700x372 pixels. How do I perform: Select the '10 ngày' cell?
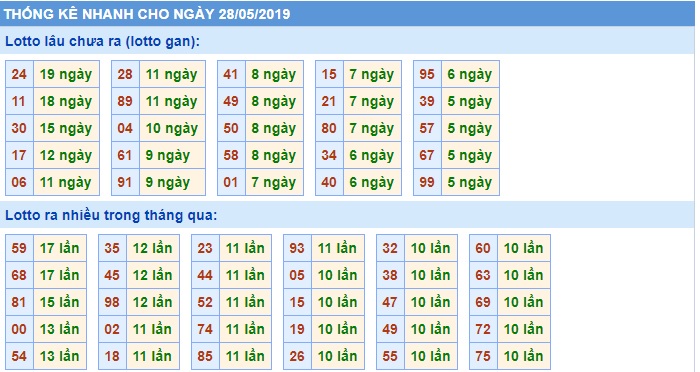172,128
